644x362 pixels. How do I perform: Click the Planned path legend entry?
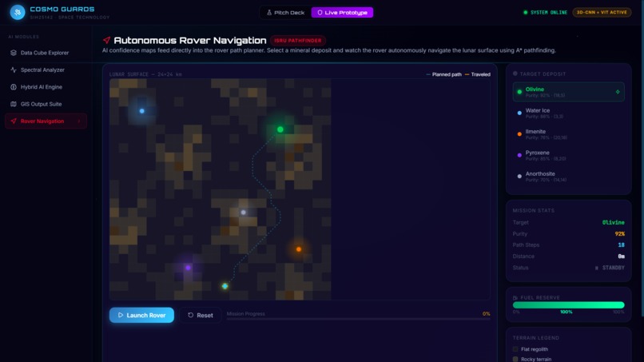tap(443, 74)
